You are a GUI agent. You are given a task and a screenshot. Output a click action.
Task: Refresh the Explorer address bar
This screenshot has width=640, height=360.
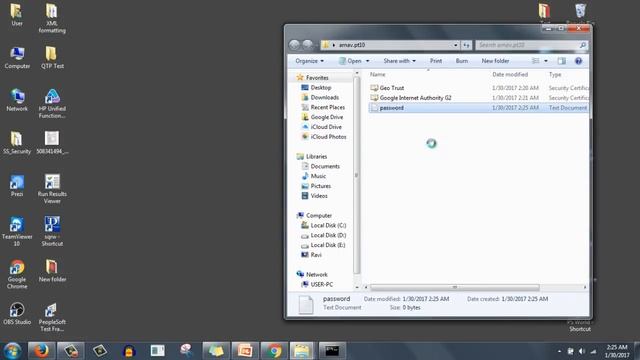click(x=466, y=45)
